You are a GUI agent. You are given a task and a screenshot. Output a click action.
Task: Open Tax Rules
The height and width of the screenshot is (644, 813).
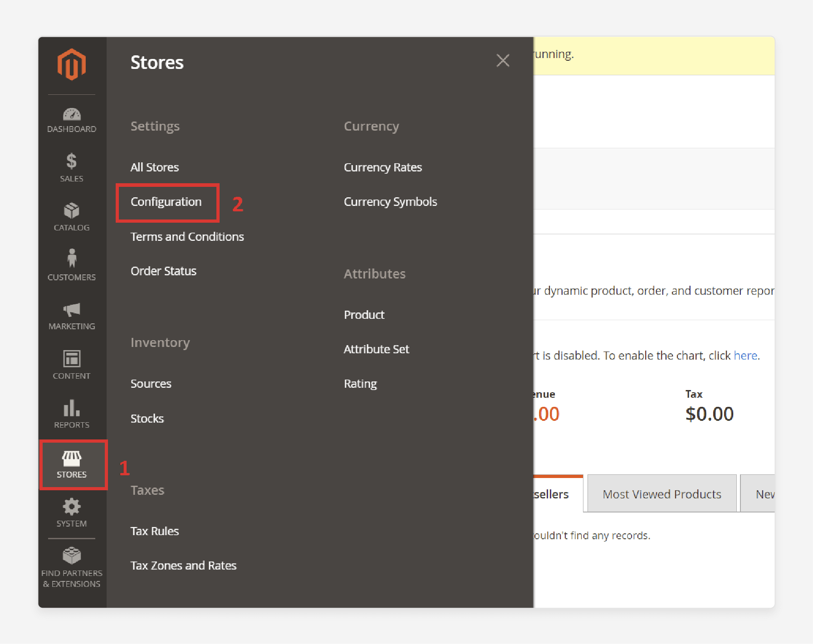tap(155, 531)
